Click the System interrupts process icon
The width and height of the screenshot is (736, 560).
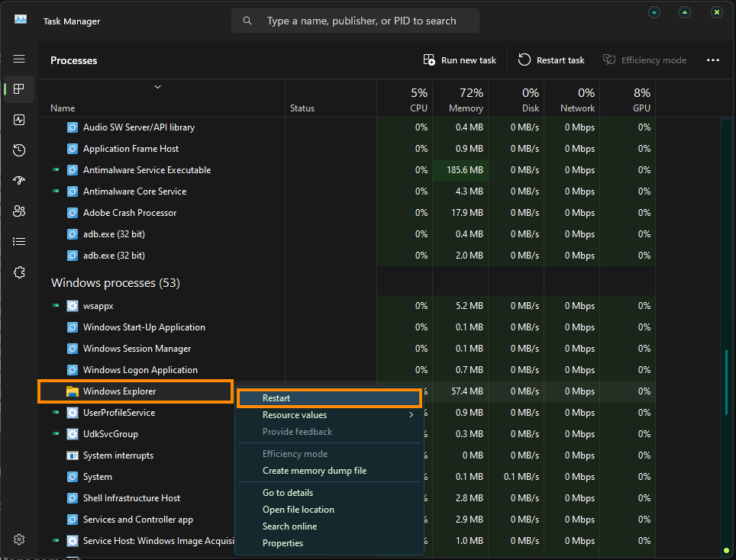(x=73, y=455)
